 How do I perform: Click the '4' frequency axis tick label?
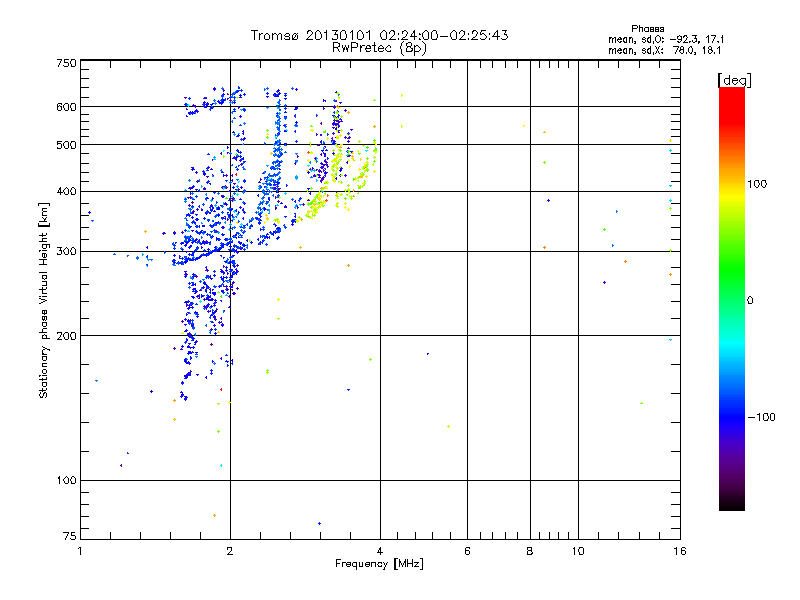click(380, 551)
